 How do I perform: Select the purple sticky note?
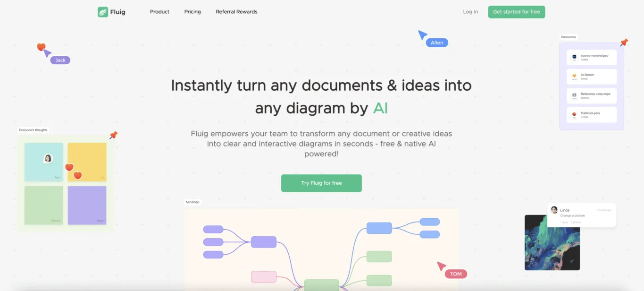[x=87, y=205]
